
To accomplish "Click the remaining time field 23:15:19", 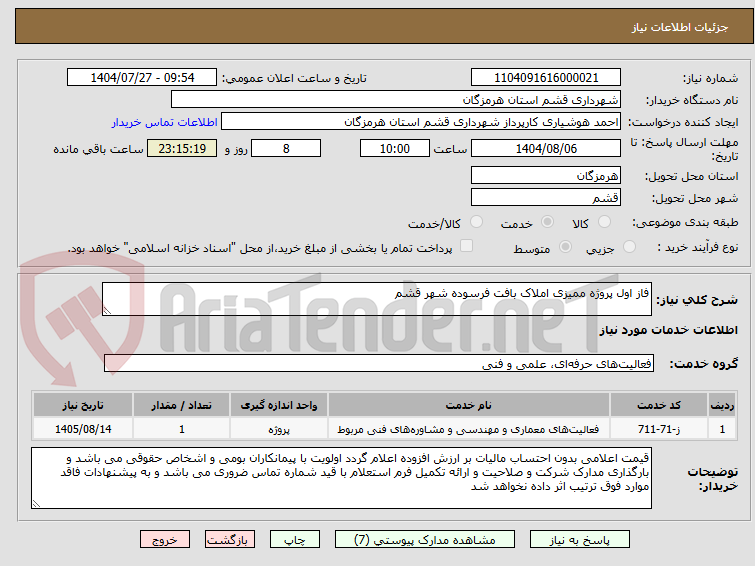I will [182, 148].
